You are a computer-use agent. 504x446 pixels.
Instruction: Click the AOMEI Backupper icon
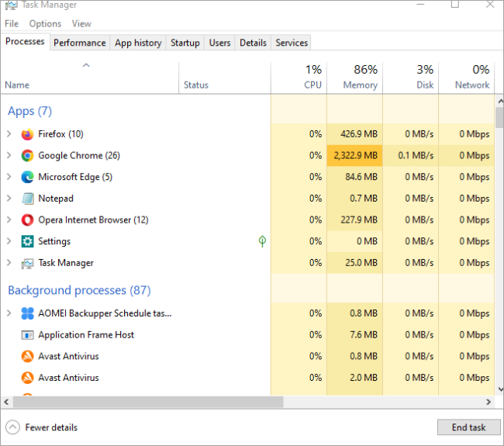tap(27, 313)
